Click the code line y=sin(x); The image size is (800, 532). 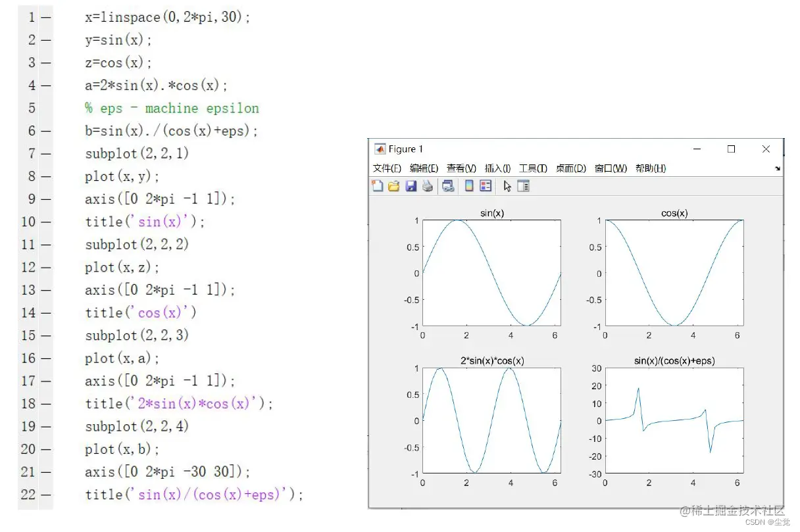tap(118, 40)
